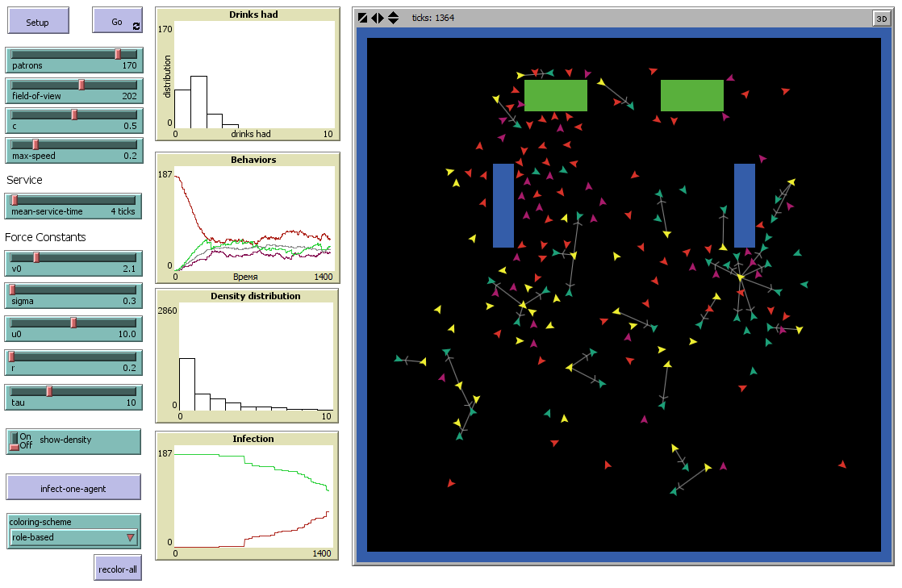902x588 pixels.
Task: Click the u0 slider handle
Action: (73, 324)
